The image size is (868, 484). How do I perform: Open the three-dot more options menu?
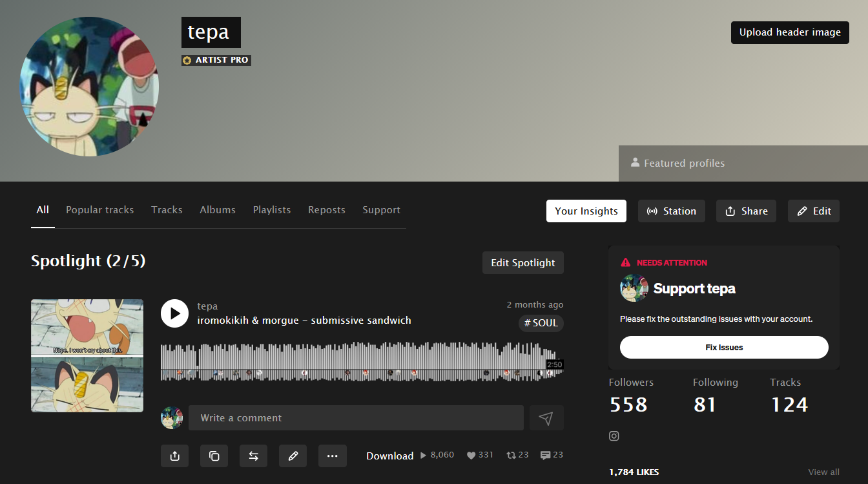click(x=333, y=456)
